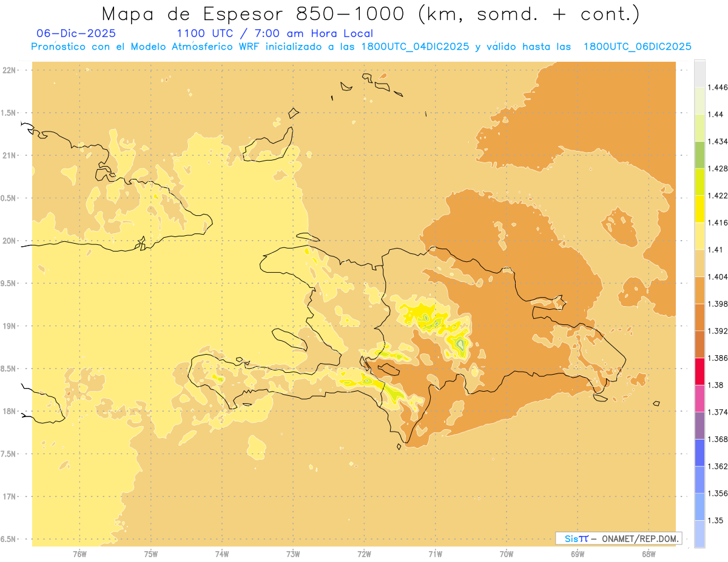Click the colorbar value 1.416
This screenshot has height=562, width=728.
718,222
